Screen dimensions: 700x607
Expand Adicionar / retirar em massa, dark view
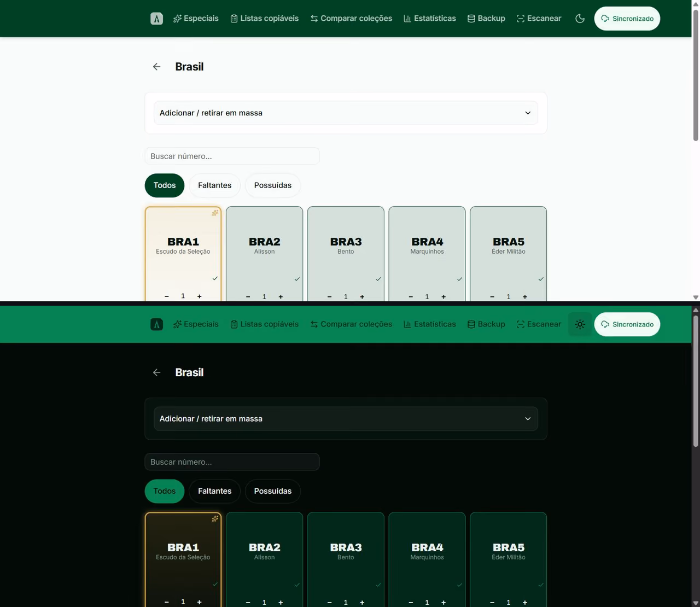[x=346, y=418]
